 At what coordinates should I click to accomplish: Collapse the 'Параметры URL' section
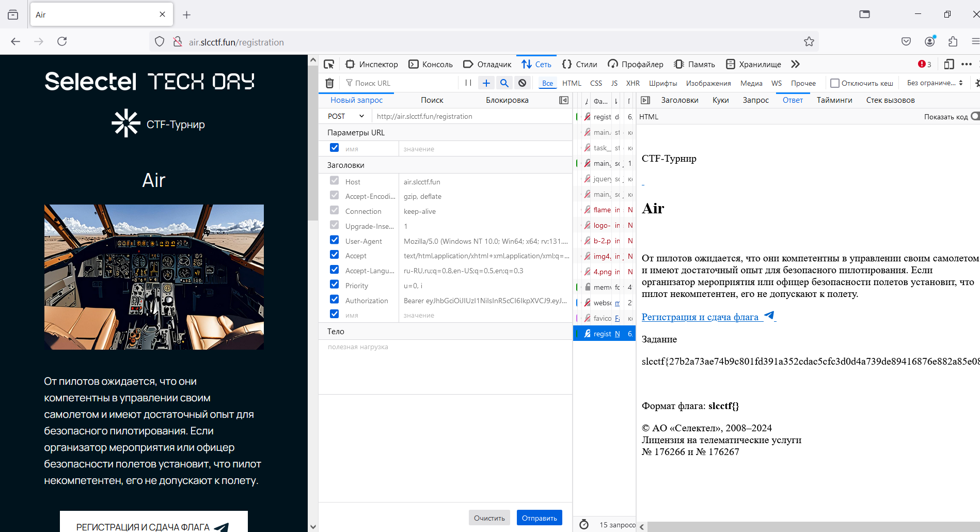445,132
